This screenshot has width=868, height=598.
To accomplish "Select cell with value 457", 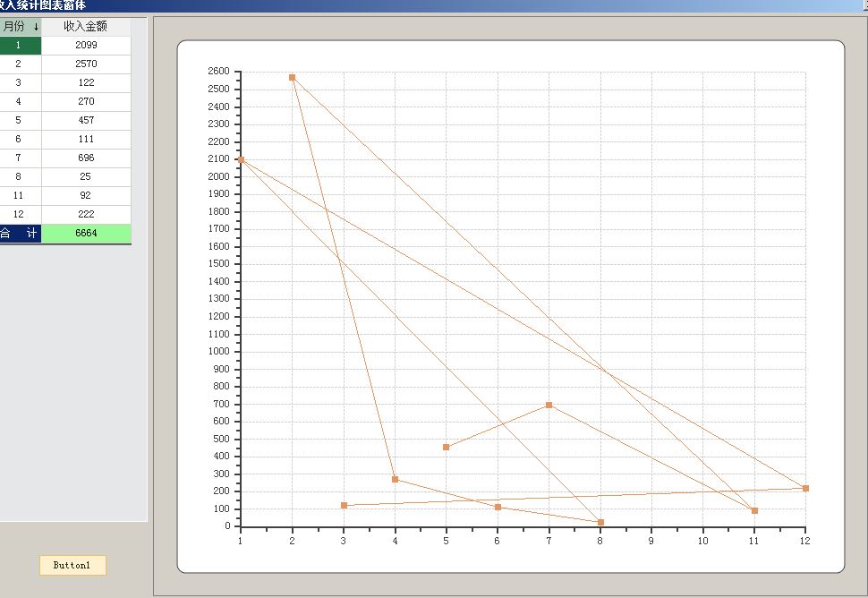I will tap(87, 121).
